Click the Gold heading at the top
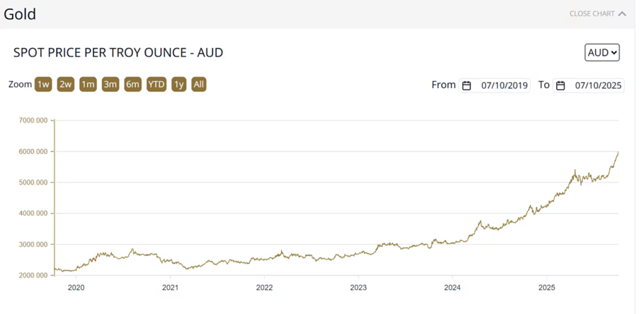Viewport: 644px width, 314px height. pos(19,14)
